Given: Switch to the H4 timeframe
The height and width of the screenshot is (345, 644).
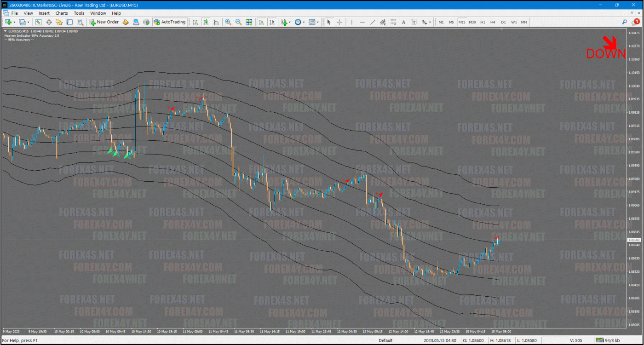Looking at the screenshot, I should [x=493, y=22].
